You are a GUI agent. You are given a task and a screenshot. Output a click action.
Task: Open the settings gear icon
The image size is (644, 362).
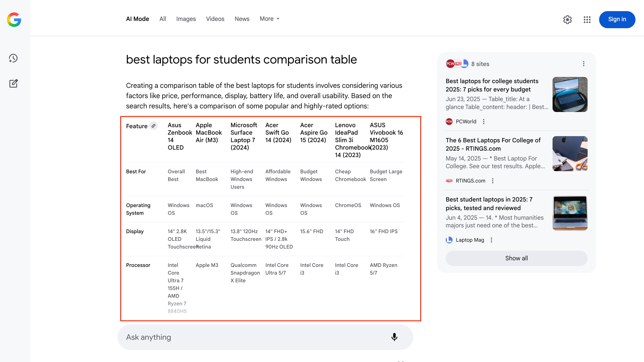pyautogui.click(x=567, y=19)
